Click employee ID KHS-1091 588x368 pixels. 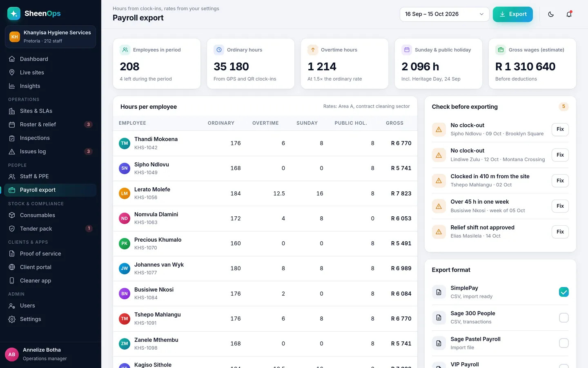point(146,323)
